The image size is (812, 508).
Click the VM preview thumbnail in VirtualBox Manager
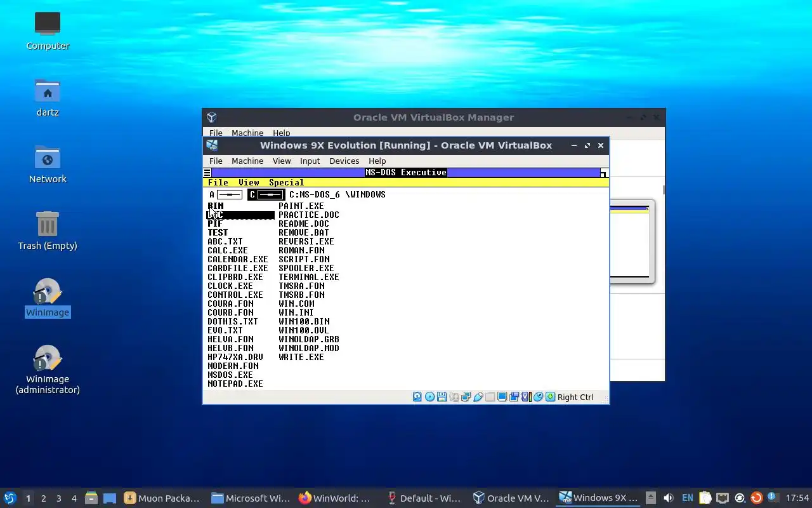click(x=632, y=241)
